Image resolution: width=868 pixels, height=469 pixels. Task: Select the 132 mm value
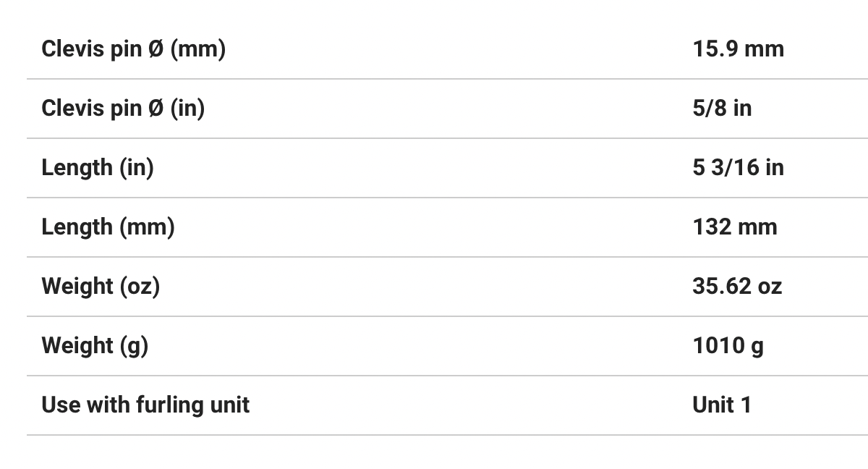coord(734,227)
